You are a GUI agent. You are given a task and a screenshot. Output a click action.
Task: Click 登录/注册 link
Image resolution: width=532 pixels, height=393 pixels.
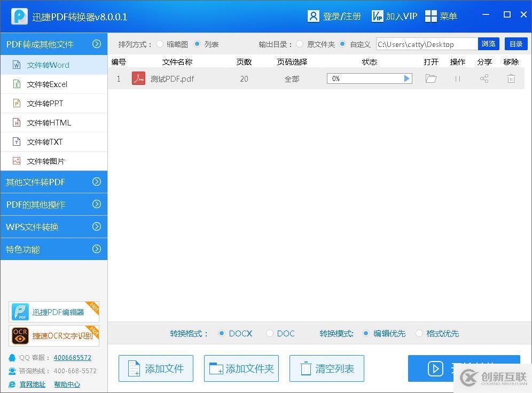coord(342,16)
